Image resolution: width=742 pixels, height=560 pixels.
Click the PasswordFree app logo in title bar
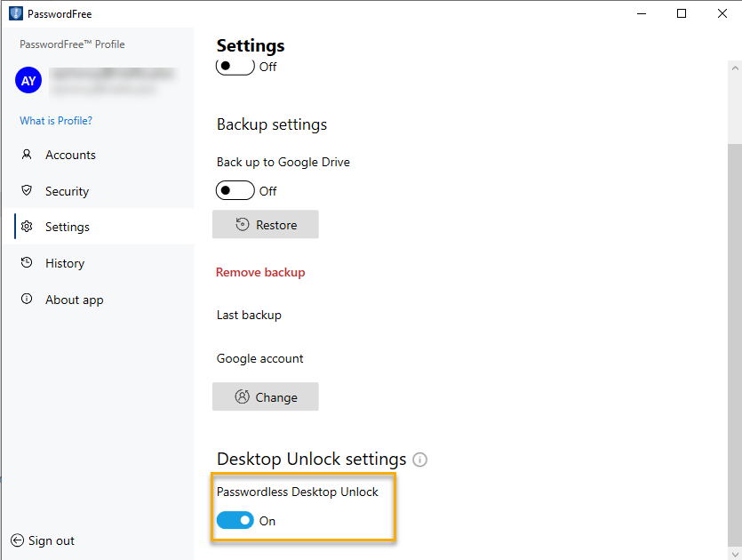coord(15,14)
